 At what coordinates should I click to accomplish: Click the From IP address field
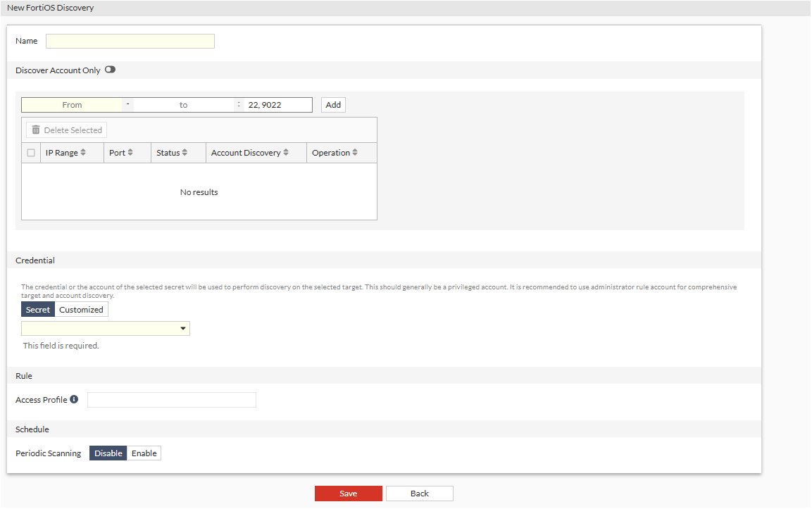pos(72,105)
